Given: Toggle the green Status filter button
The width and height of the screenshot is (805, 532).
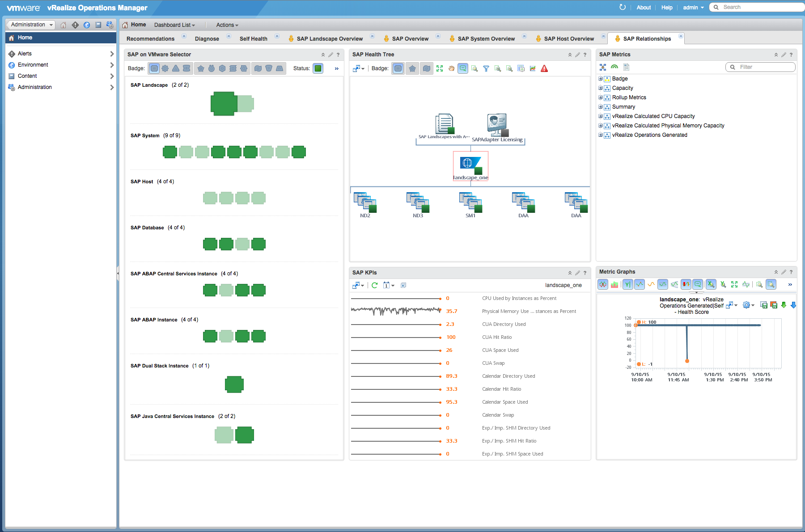Looking at the screenshot, I should (x=318, y=68).
